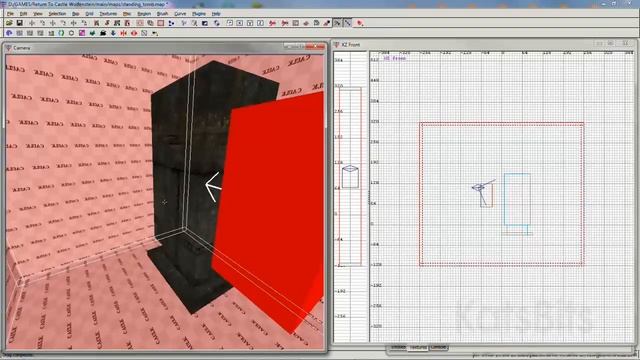Toggle the second red don't-select models icon
This screenshot has height=360, width=640.
pos(284,23)
